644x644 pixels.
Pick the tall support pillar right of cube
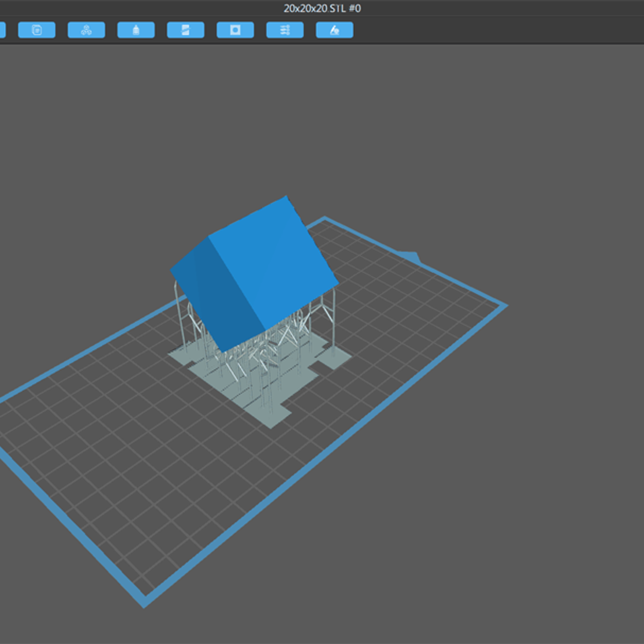[334, 322]
